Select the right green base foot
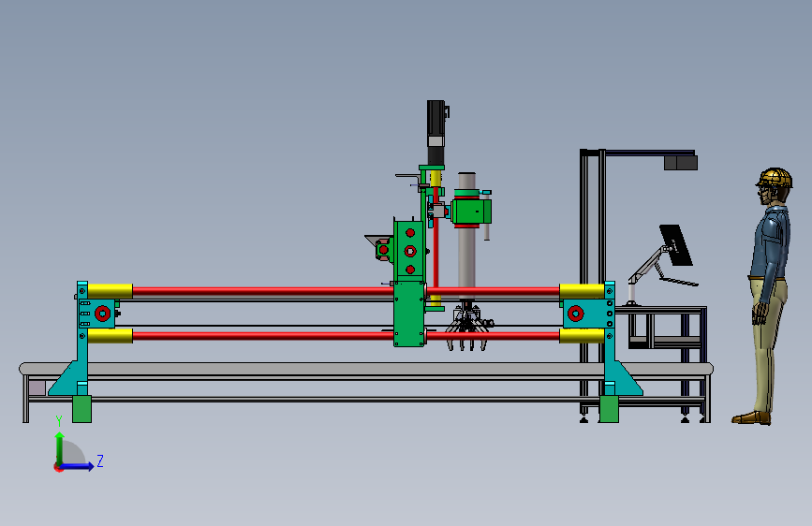The image size is (812, 526). 609,409
